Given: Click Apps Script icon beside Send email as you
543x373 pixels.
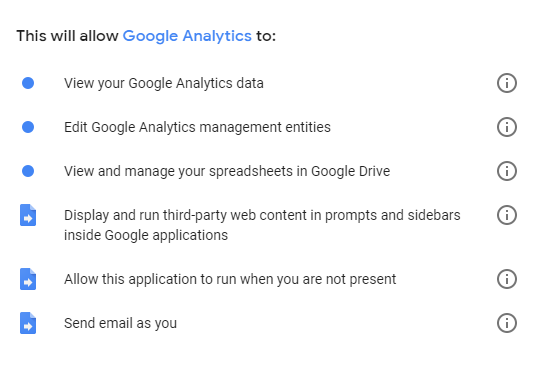Looking at the screenshot, I should coord(28,323).
